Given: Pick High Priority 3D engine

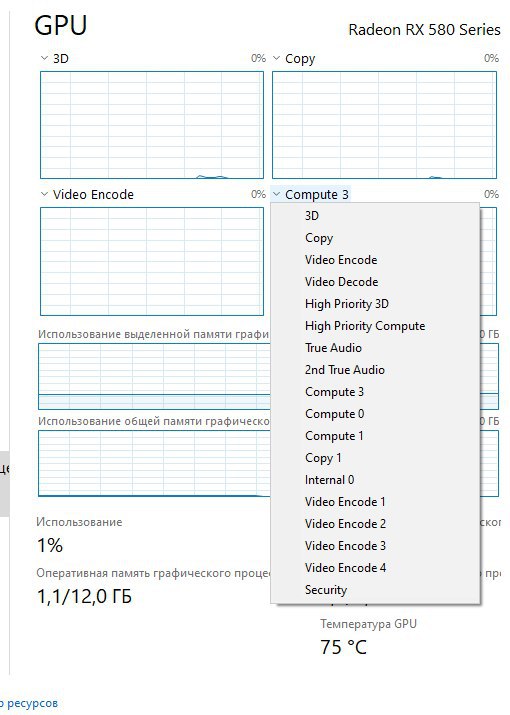Looking at the screenshot, I should pos(375,304).
